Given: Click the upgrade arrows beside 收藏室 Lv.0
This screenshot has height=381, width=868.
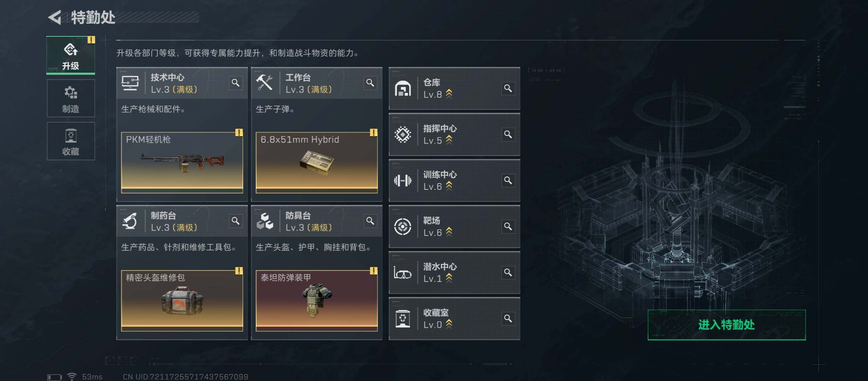Looking at the screenshot, I should point(449,324).
